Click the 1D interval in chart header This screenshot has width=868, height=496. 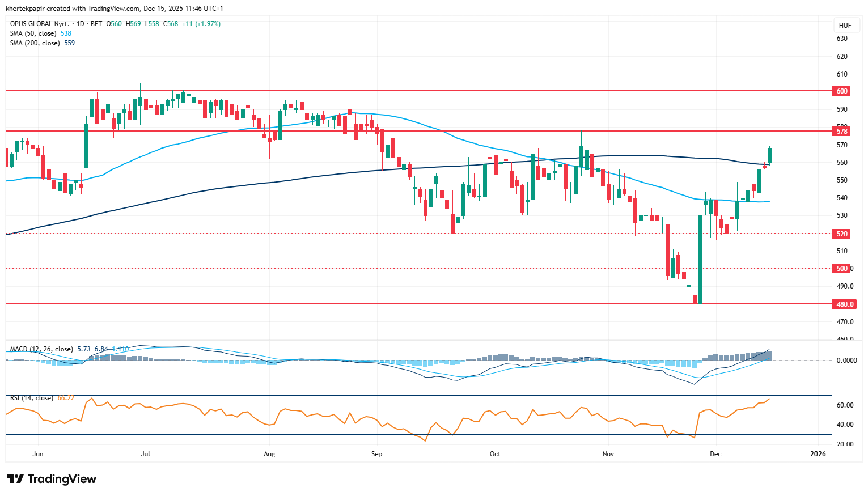point(81,24)
